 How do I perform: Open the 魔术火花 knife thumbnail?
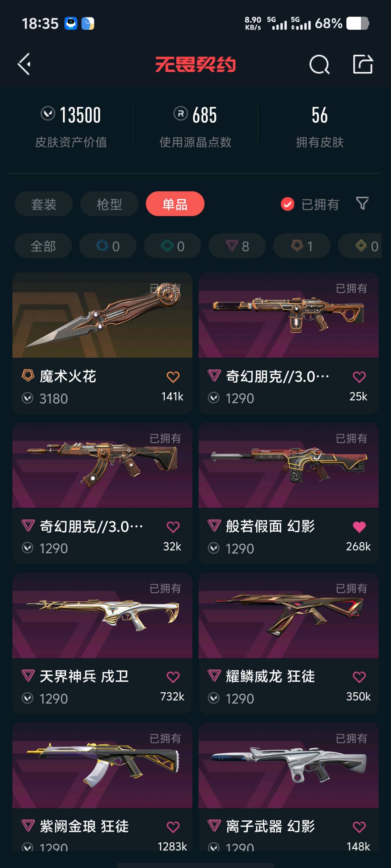point(102,315)
